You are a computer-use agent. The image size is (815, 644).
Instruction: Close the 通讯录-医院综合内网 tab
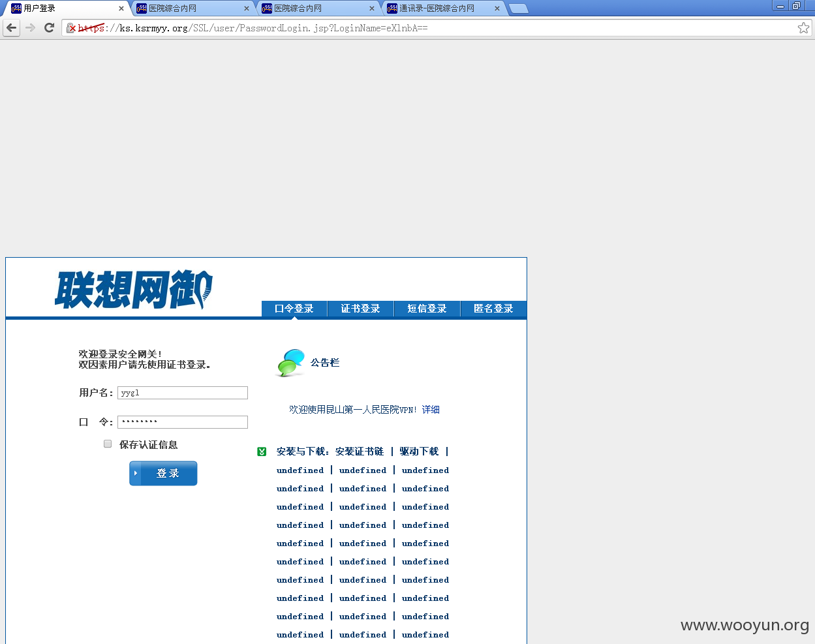point(497,8)
